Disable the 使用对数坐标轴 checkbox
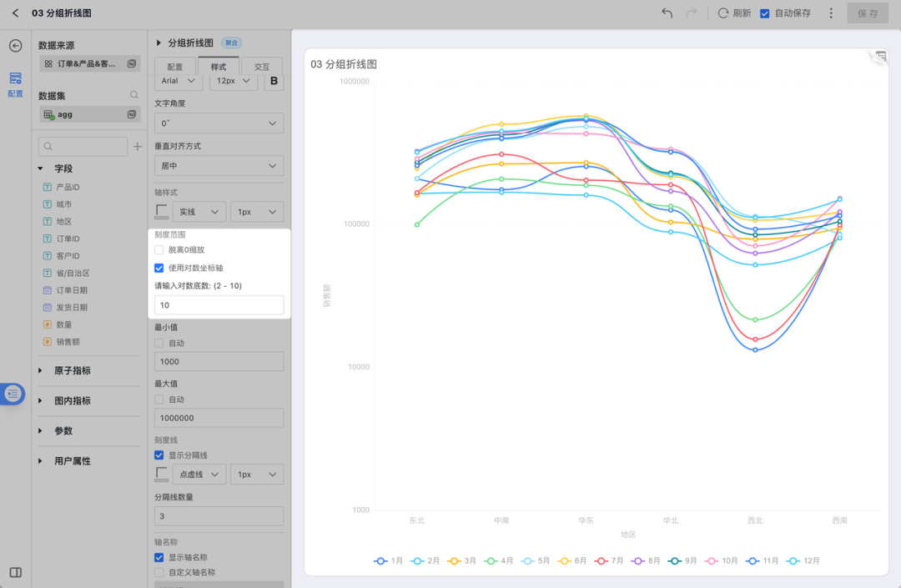This screenshot has height=588, width=901. 159,268
